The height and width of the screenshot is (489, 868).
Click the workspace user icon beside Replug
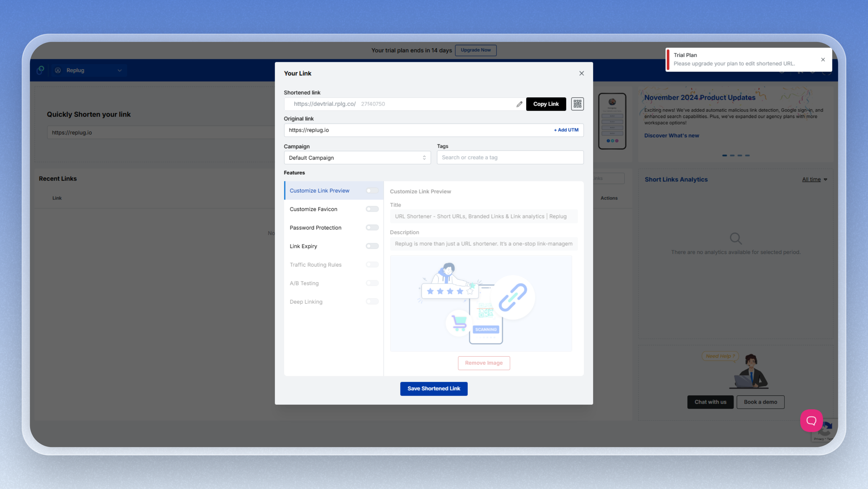58,70
